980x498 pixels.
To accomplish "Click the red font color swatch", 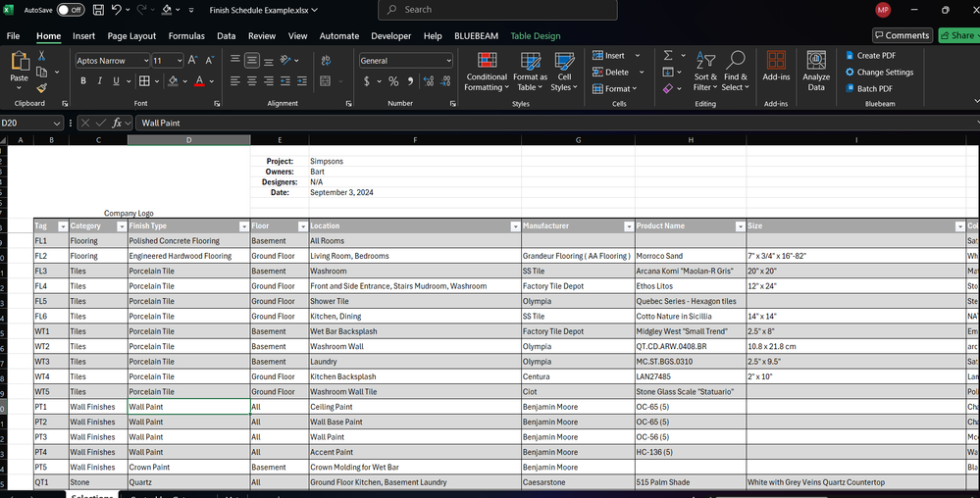I will (199, 81).
